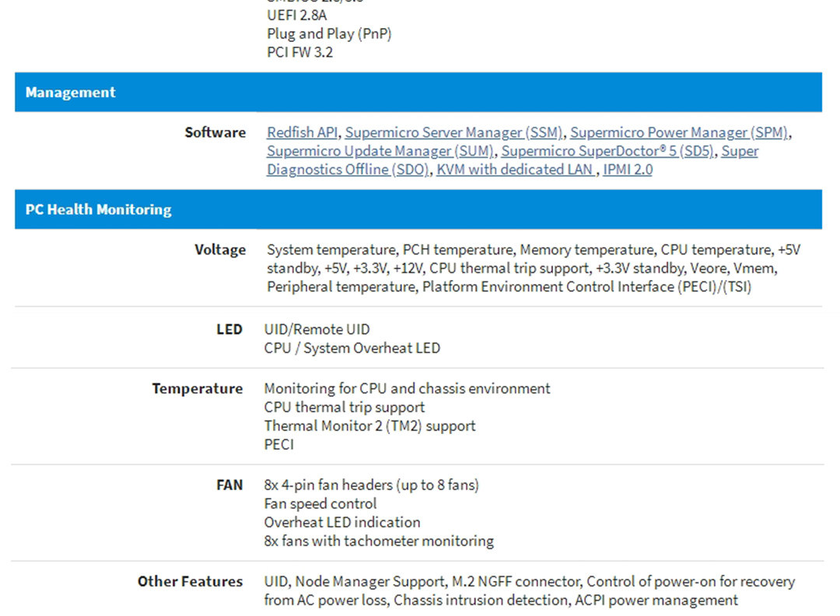Image resolution: width=840 pixels, height=616 pixels.
Task: Click the Thermal Monitor 2 support line
Action: [369, 426]
